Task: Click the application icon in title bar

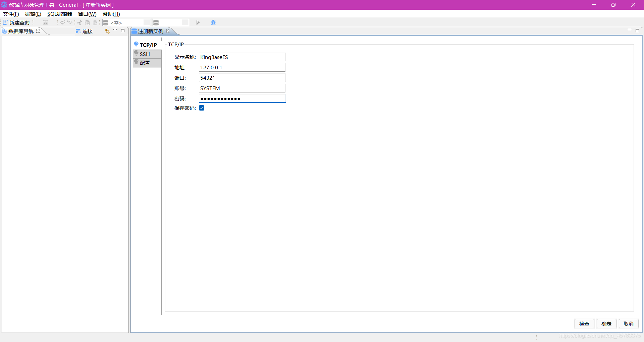Action: pyautogui.click(x=4, y=5)
